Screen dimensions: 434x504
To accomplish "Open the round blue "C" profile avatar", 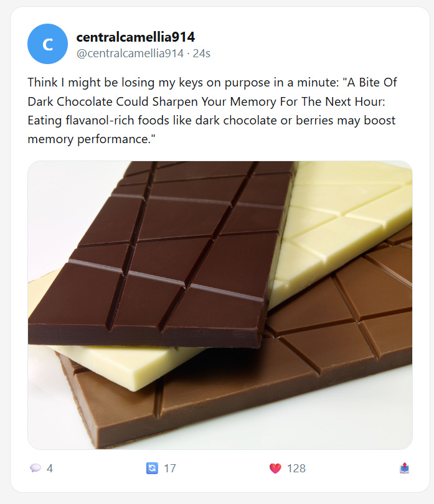I will [x=47, y=44].
